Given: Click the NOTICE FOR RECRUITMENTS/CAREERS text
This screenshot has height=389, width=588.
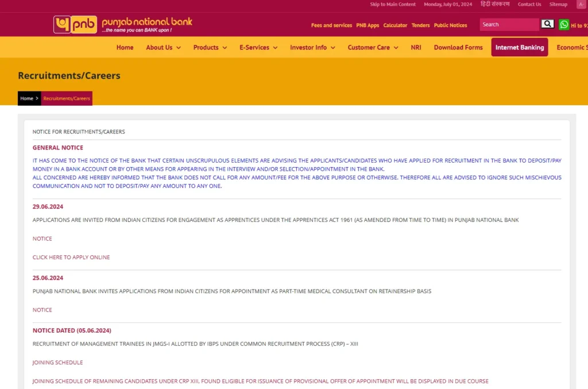Looking at the screenshot, I should pos(78,132).
